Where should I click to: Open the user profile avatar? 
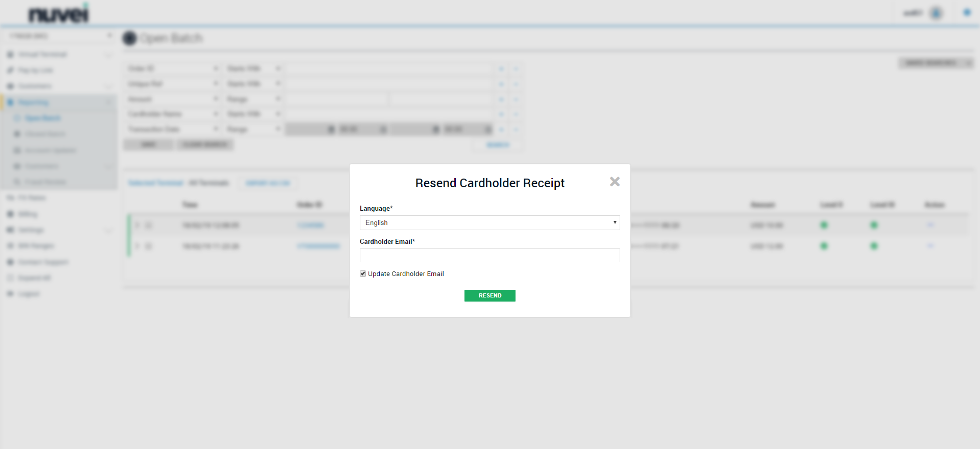936,13
